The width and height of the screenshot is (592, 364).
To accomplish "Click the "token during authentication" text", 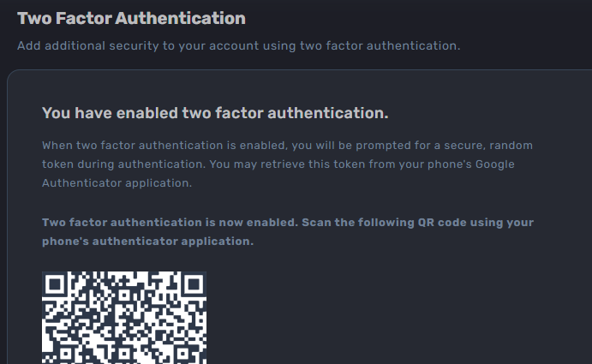I will pyautogui.click(x=120, y=164).
